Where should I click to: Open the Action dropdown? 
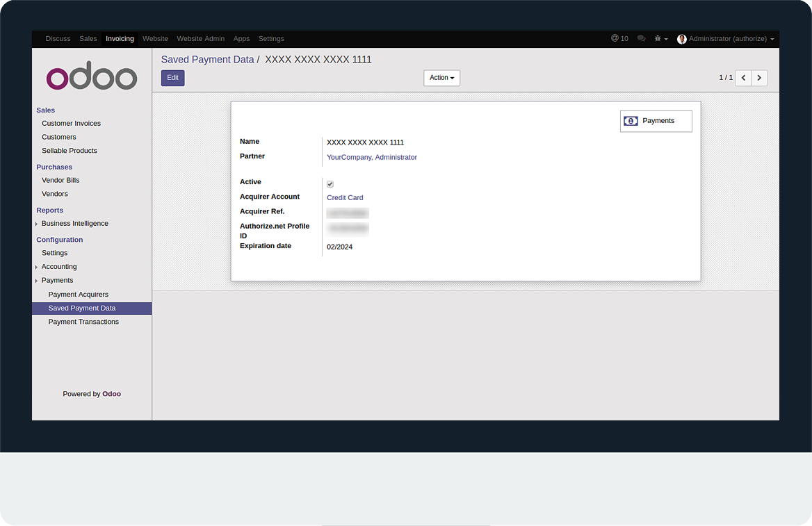441,78
